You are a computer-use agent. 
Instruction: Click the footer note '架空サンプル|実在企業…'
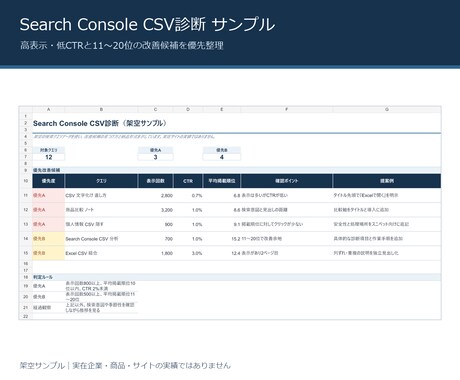125,365
